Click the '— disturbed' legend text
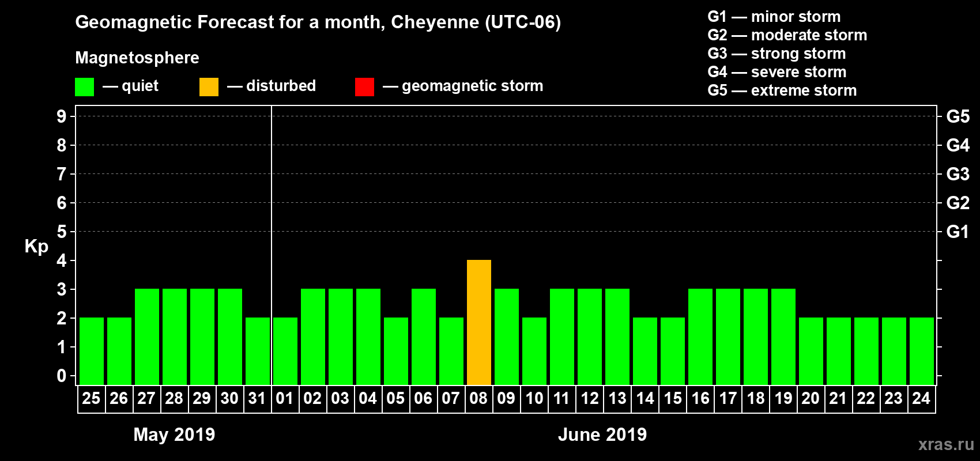Image resolution: width=980 pixels, height=461 pixels. pyautogui.click(x=272, y=86)
